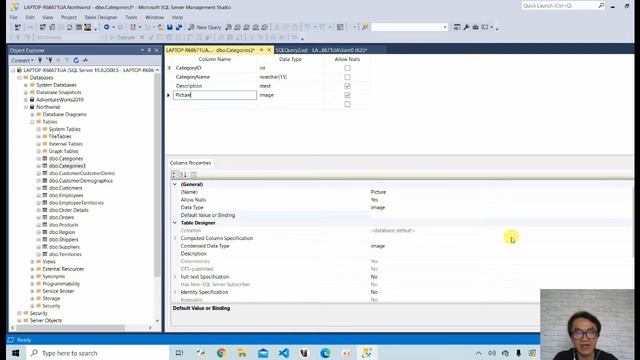Image resolution: width=640 pixels, height=360 pixels.
Task: Open the Window menu
Action: tap(154, 17)
